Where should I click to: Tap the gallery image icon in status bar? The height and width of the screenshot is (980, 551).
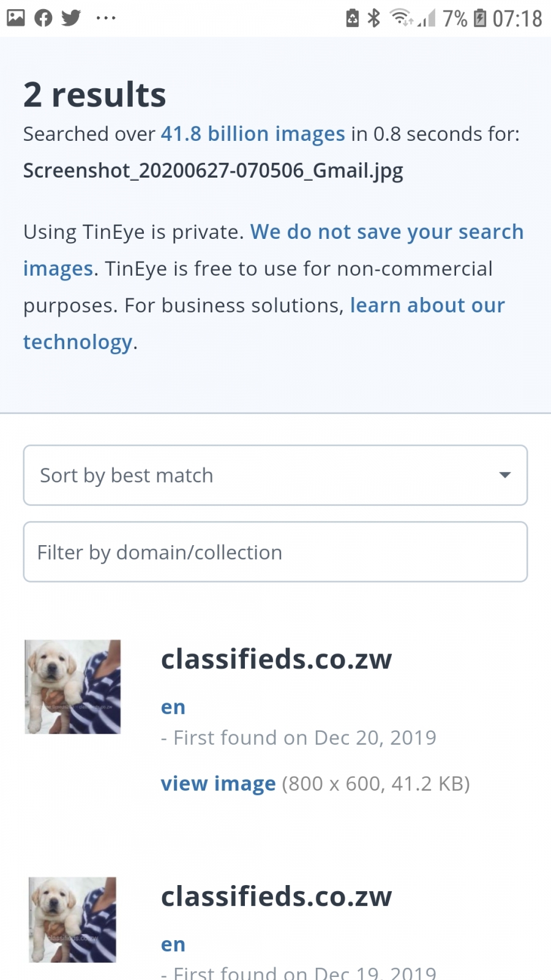click(16, 18)
